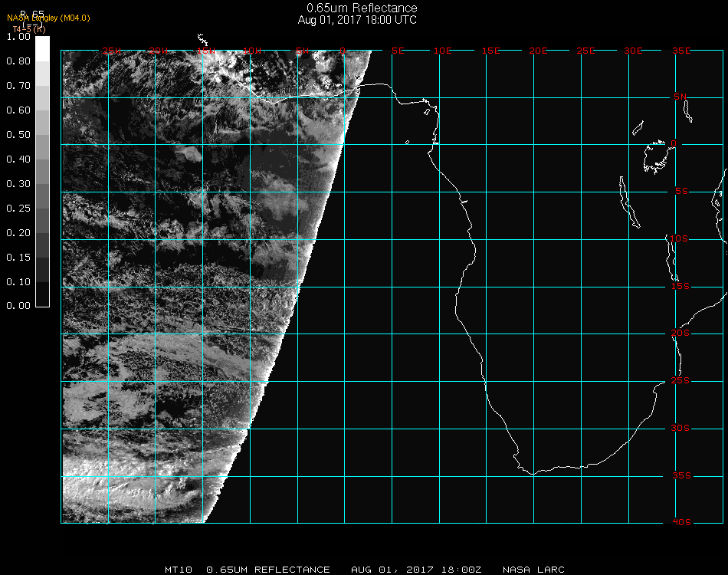The height and width of the screenshot is (575, 728).
Task: Click the "Aug 01, 2017 18:00 UTC" date text
Action: point(357,20)
